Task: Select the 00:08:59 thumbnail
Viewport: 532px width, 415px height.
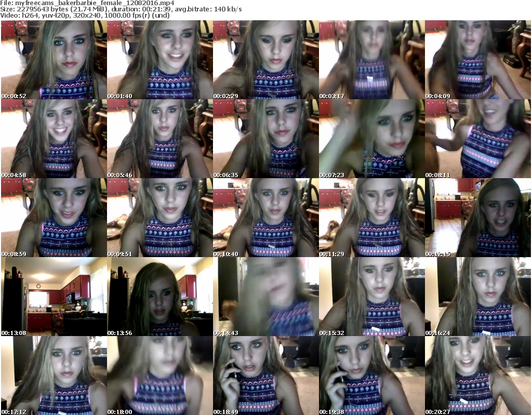Action: pos(54,218)
